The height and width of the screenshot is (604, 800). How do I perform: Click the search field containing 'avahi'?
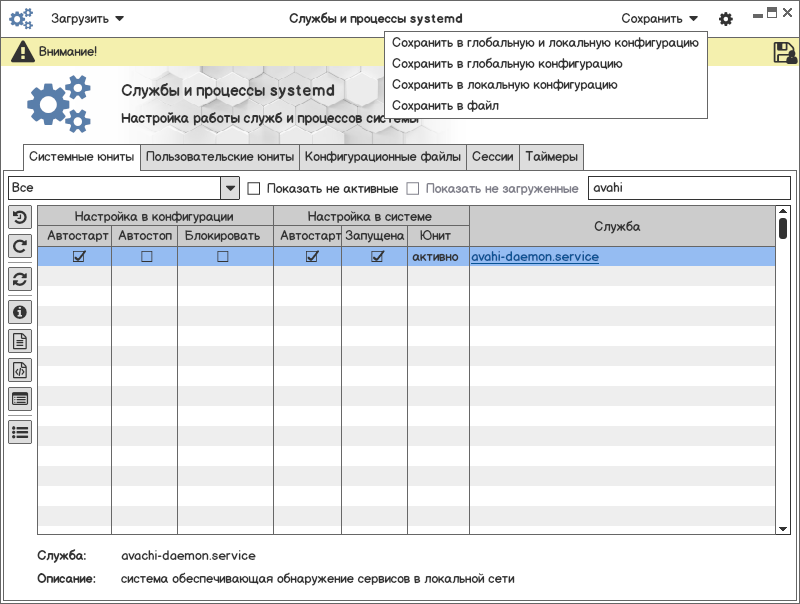tap(688, 188)
